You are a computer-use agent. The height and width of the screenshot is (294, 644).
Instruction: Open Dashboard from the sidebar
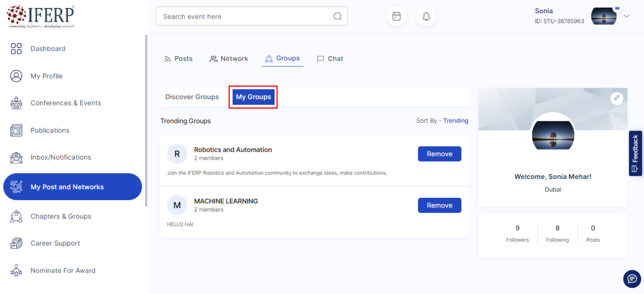(48, 49)
